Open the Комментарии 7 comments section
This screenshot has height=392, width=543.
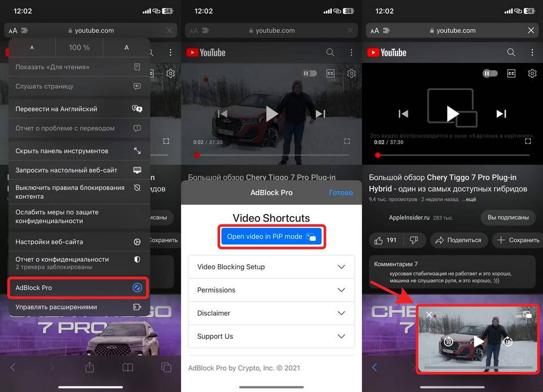pos(453,272)
